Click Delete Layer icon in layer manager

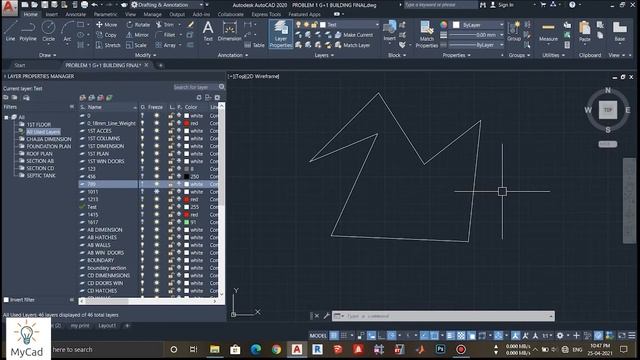pos(100,98)
